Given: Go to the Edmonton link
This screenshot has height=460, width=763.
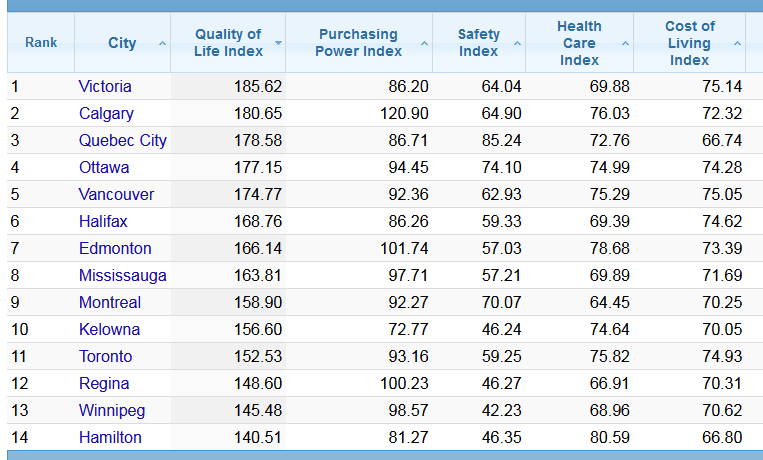Looking at the screenshot, I should pyautogui.click(x=115, y=249).
